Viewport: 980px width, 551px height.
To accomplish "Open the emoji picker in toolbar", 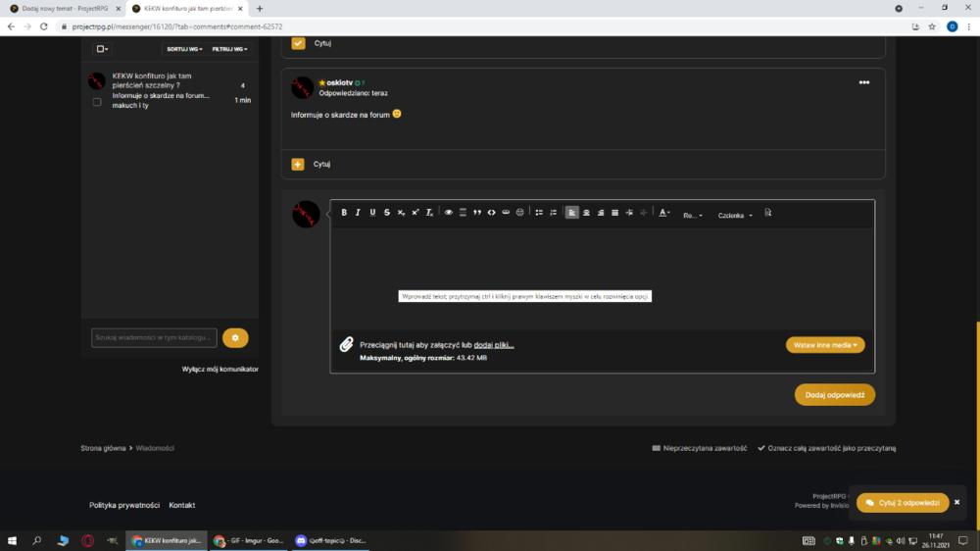I will pos(520,213).
